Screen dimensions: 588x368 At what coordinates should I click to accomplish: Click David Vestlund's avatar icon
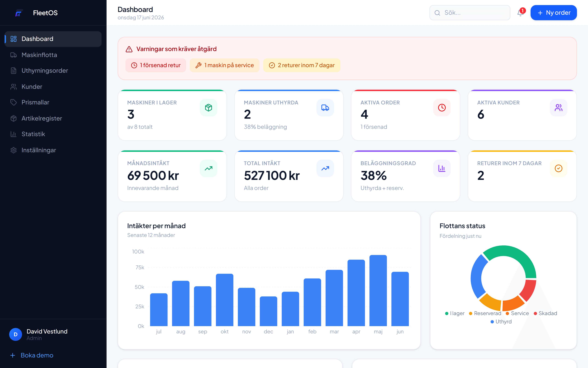pos(16,334)
